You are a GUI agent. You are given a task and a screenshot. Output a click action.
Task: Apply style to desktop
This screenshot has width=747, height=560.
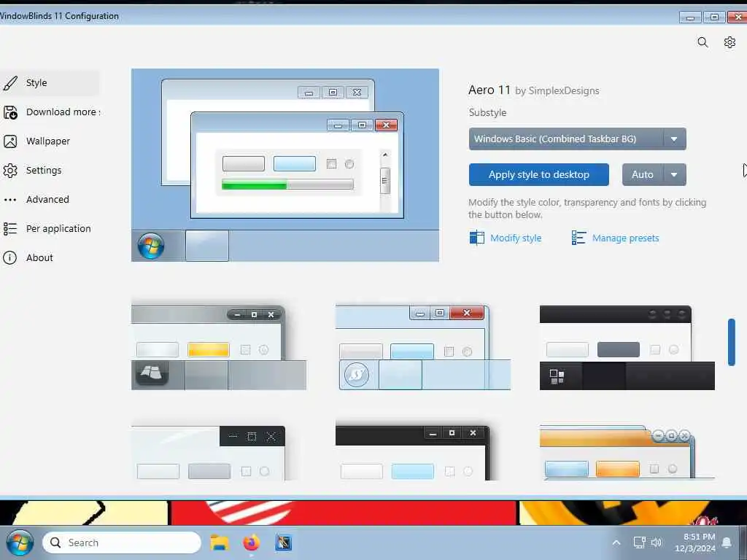(x=539, y=175)
